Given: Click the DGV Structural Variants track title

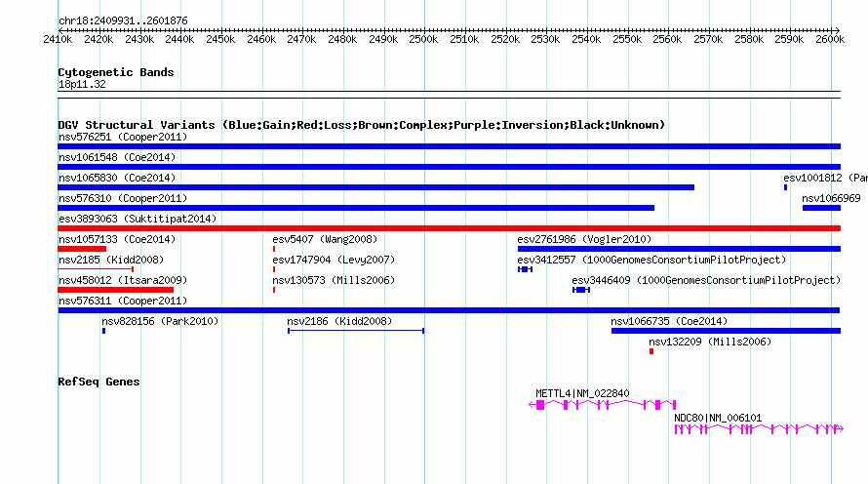Looking at the screenshot, I should [x=362, y=125].
